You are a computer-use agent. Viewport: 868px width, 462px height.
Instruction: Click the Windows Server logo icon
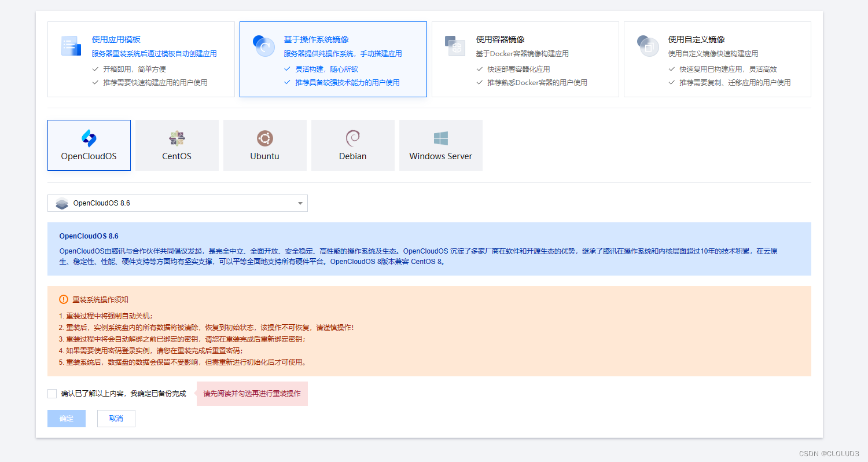[x=441, y=138]
